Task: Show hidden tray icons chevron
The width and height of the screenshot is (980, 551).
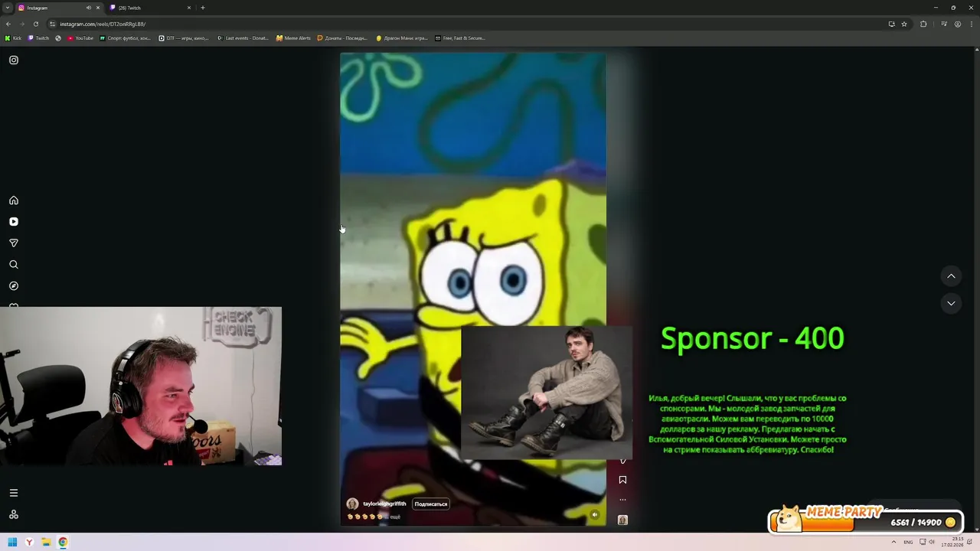Action: tap(893, 543)
